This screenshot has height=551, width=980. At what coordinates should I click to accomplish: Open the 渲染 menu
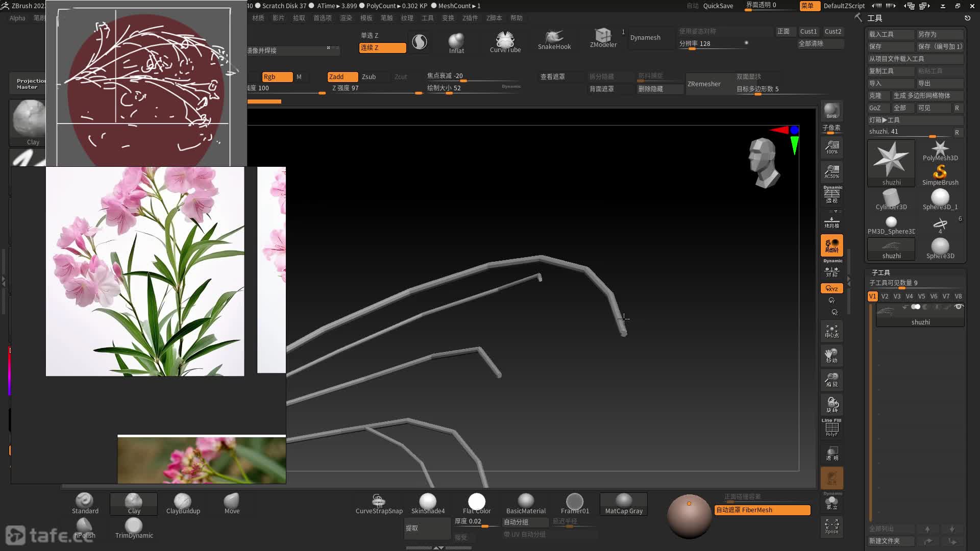tap(346, 18)
